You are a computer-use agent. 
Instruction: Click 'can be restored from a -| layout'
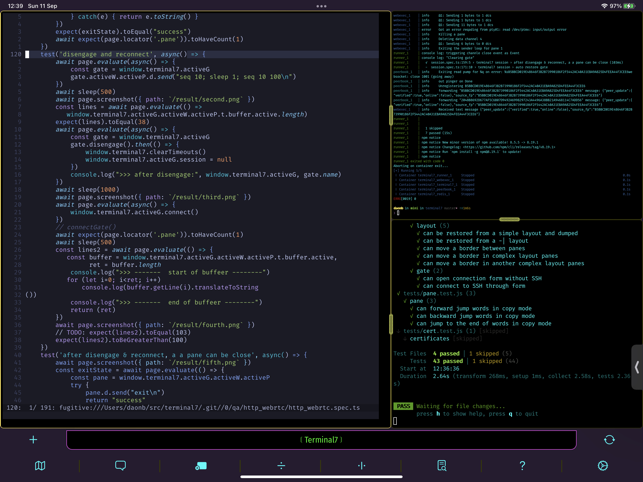[472, 241]
